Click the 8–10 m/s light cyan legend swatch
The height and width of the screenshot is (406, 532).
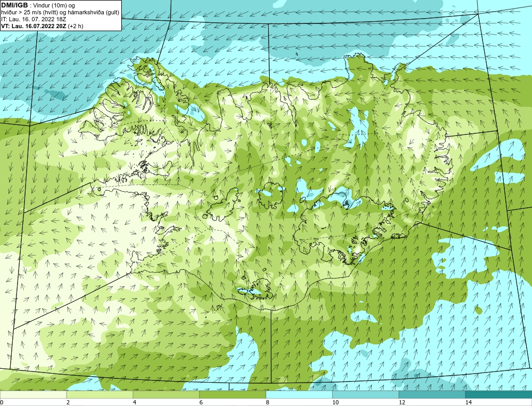tap(299, 394)
